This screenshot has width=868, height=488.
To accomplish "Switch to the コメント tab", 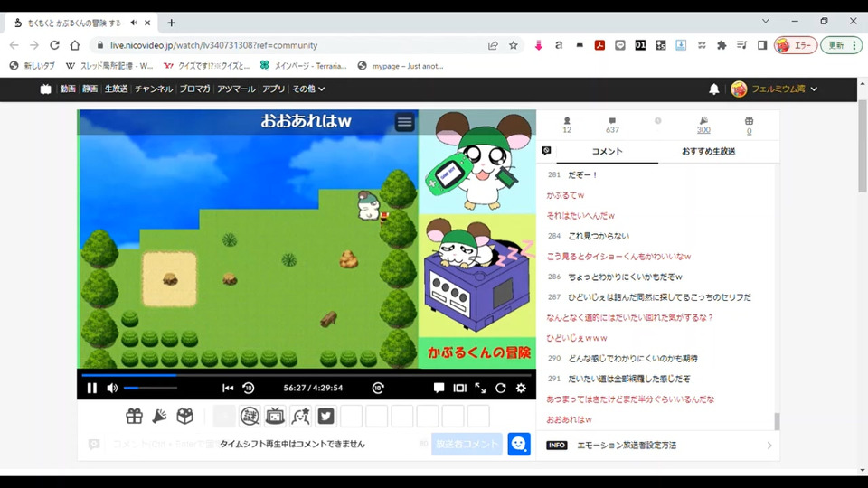I will (x=608, y=151).
